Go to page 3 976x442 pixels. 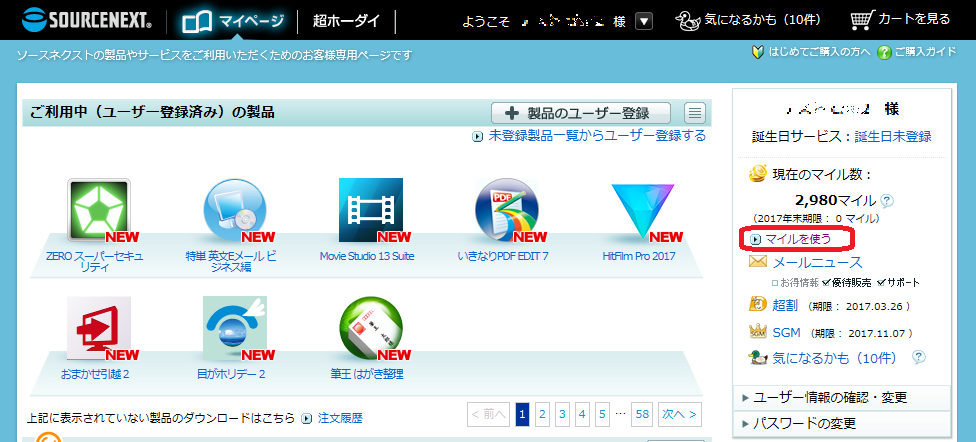click(x=563, y=414)
